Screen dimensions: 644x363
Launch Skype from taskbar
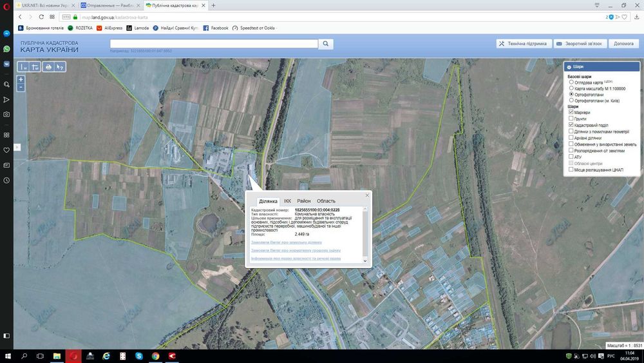[139, 356]
